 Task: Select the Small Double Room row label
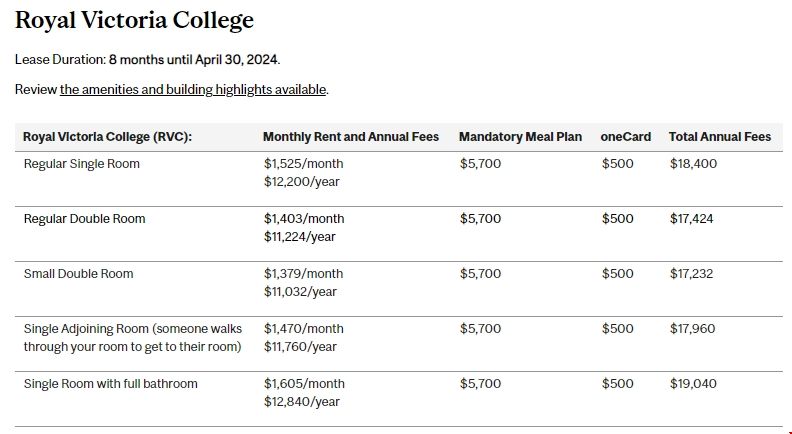[78, 273]
